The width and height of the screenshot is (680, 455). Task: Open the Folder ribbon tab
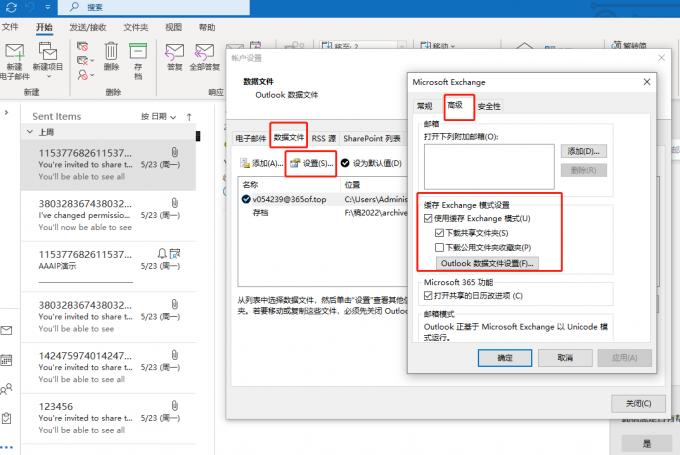click(136, 27)
